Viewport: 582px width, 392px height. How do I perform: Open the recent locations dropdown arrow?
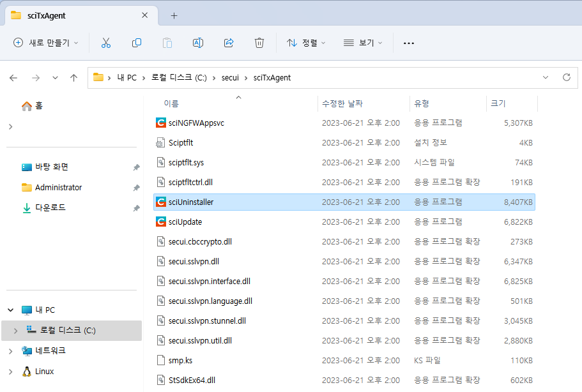coord(55,78)
